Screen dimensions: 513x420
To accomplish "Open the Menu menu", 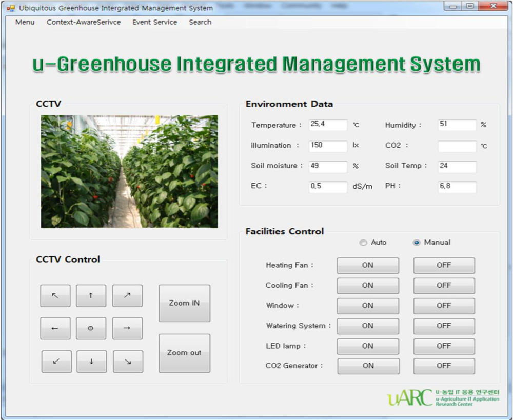I will [x=25, y=22].
